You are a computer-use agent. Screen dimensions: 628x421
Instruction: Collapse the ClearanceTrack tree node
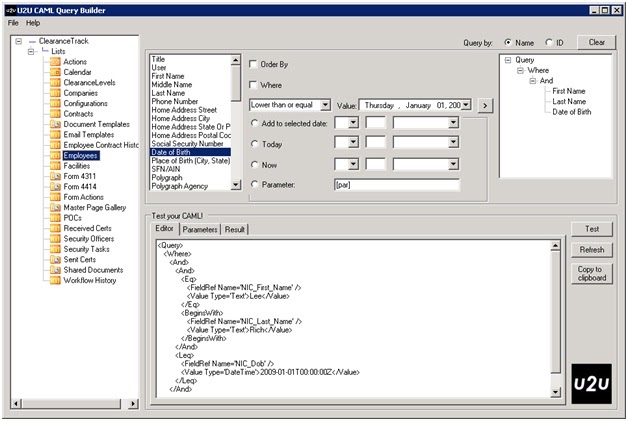[18, 41]
